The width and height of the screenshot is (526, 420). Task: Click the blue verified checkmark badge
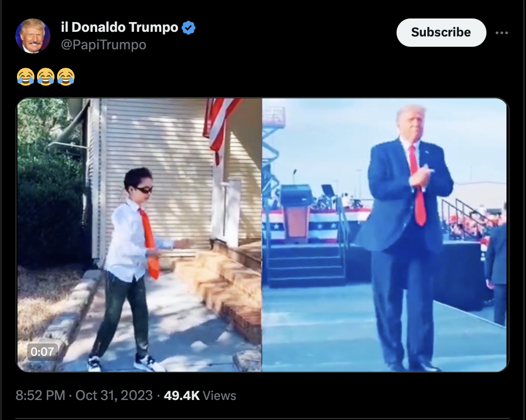189,28
